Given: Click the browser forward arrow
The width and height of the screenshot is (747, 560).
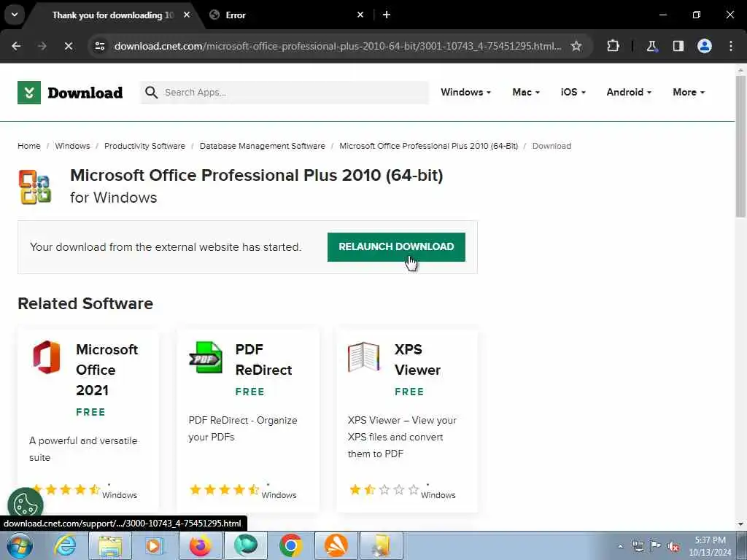Looking at the screenshot, I should click(42, 46).
